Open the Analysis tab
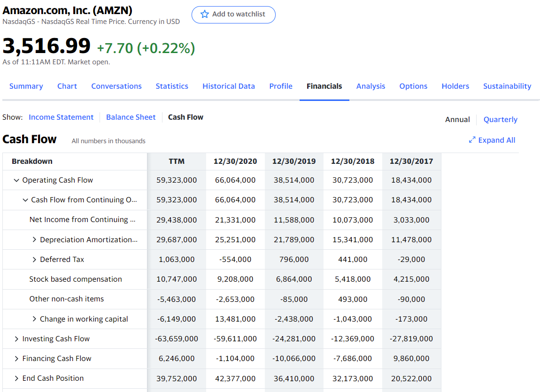 click(x=370, y=86)
